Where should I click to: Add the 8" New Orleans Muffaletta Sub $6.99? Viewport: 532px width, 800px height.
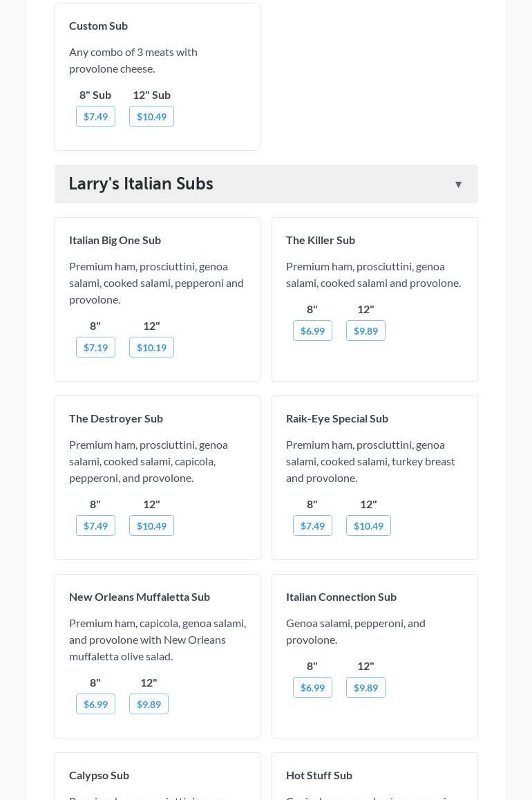(x=95, y=704)
